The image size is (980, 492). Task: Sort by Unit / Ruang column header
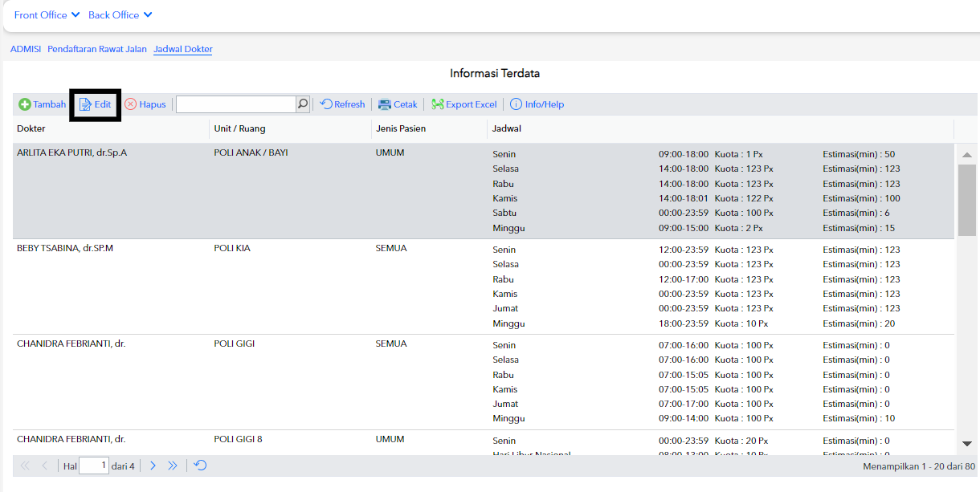point(290,128)
